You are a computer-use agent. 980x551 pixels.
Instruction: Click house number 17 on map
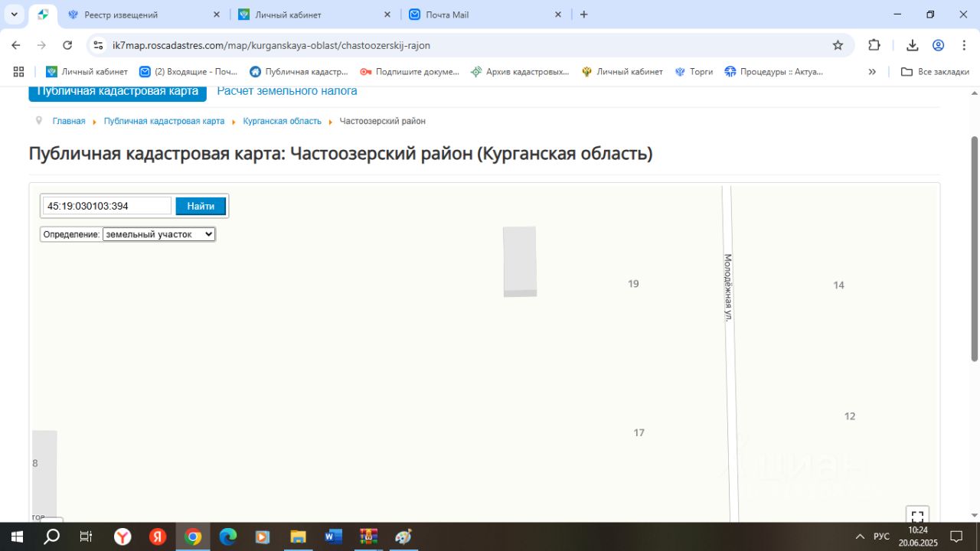click(639, 432)
